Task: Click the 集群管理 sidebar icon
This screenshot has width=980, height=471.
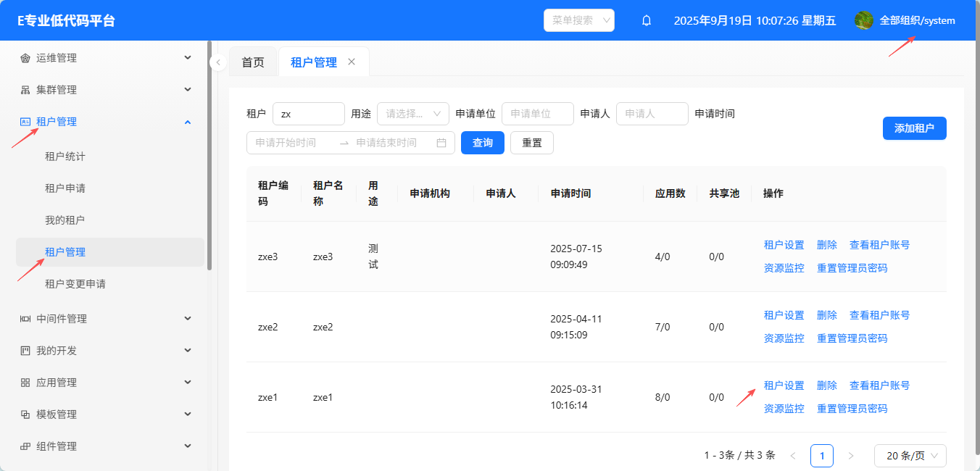Action: click(x=25, y=90)
